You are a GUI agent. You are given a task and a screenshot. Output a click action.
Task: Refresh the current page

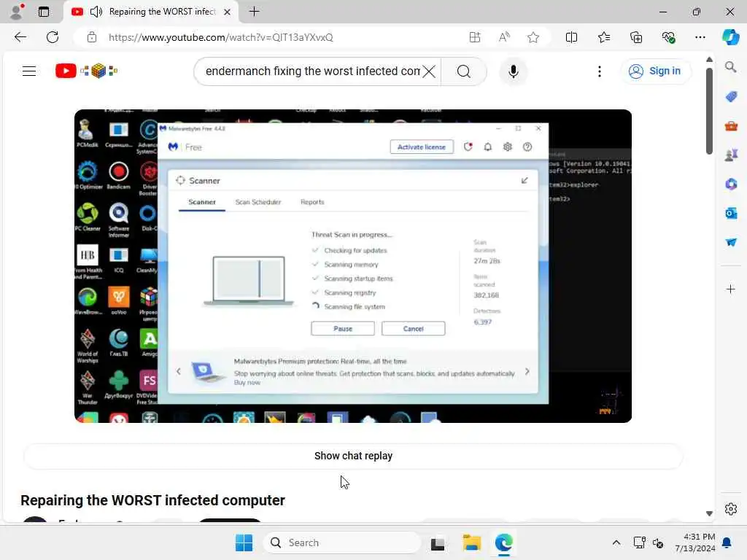point(53,37)
